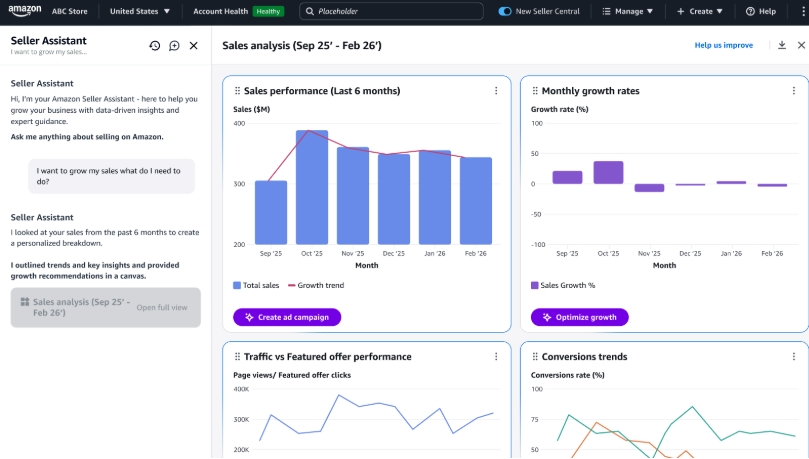809x459 pixels.
Task: Toggle the New Seller Central switch
Action: [505, 11]
